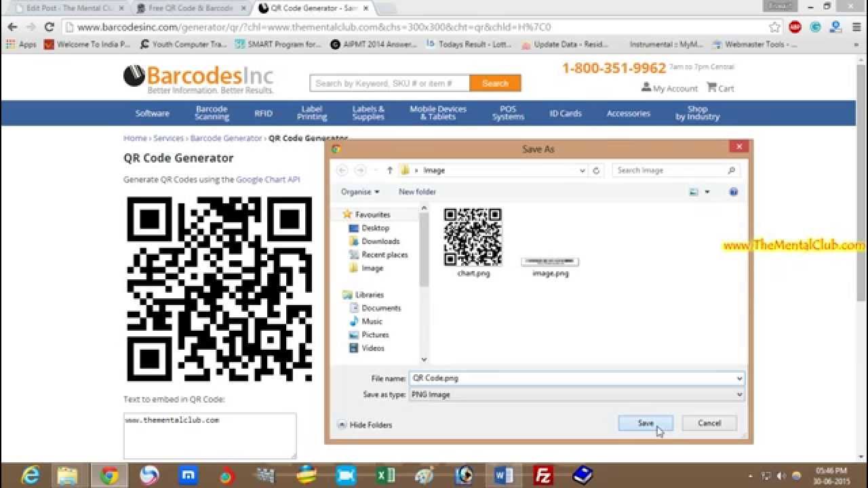868x488 pixels.
Task: Click the text to embed textarea
Action: click(x=210, y=436)
